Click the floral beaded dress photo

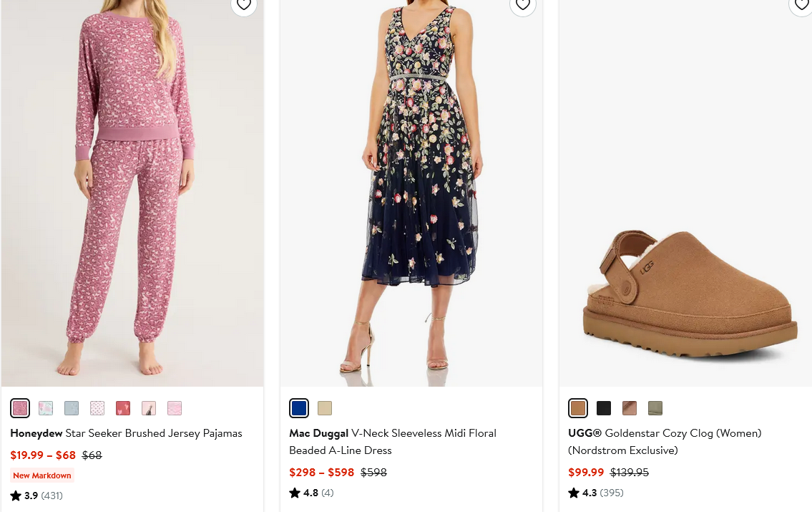[411, 193]
